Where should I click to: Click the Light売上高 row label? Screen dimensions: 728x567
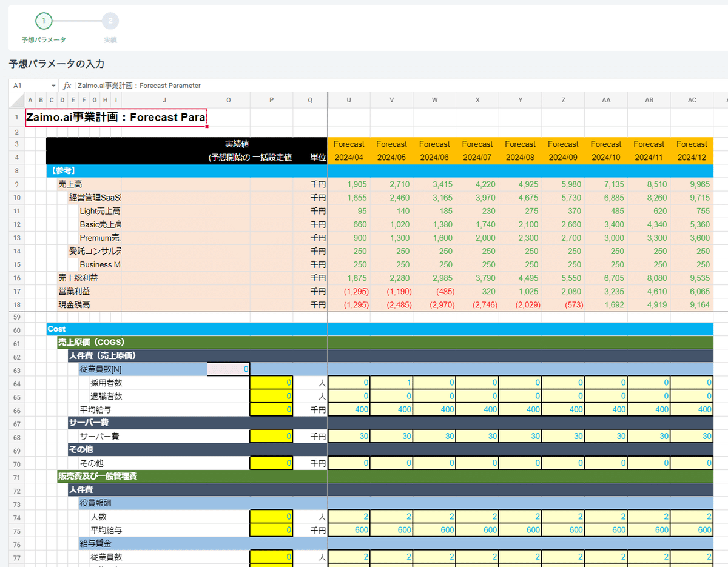click(100, 211)
